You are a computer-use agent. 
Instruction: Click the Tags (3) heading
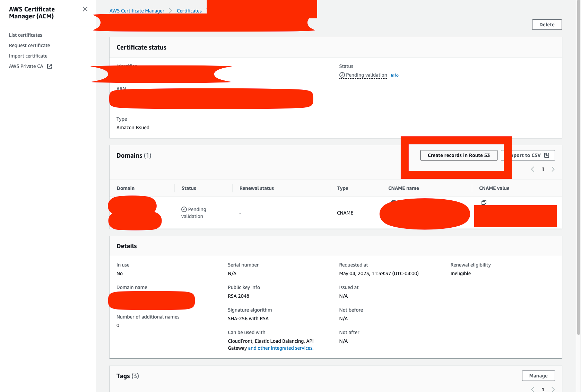pyautogui.click(x=128, y=376)
